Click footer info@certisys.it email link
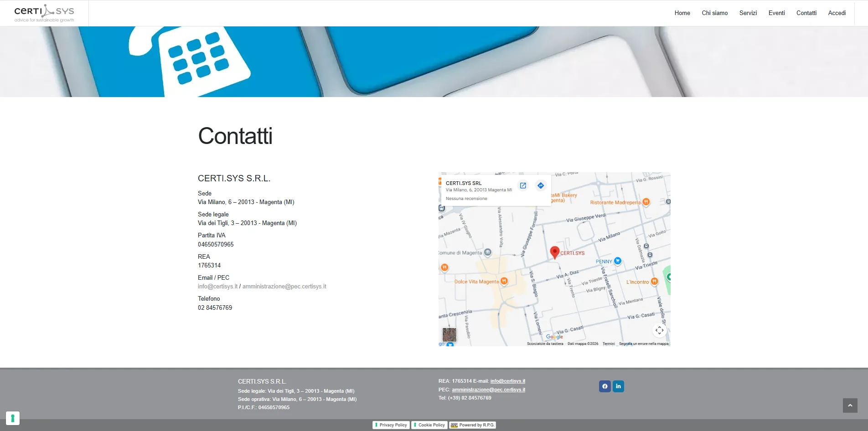 click(507, 381)
